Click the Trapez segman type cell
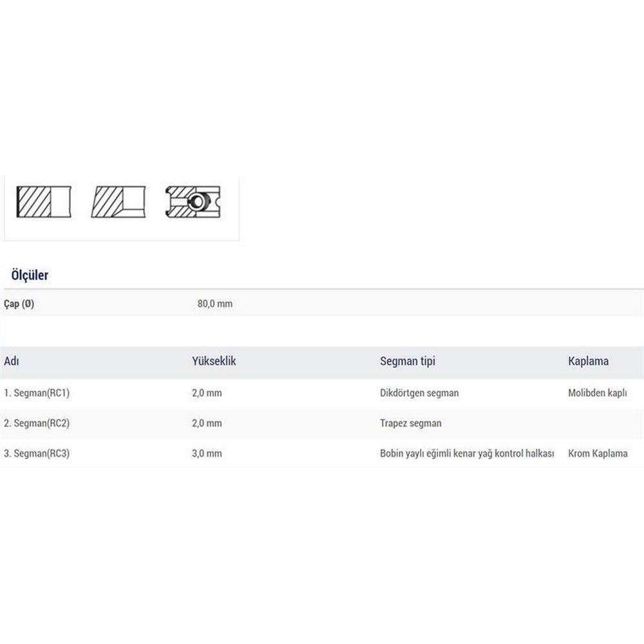Screen dimensions: 644x644 [x=410, y=423]
